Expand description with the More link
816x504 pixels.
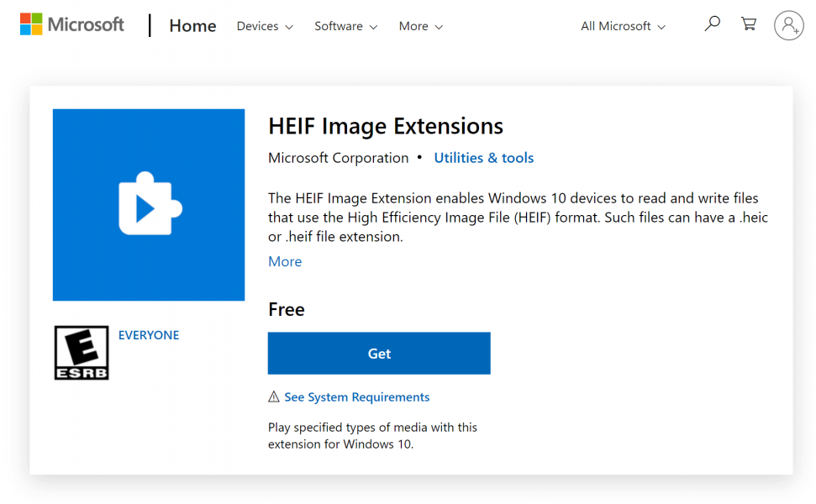284,261
